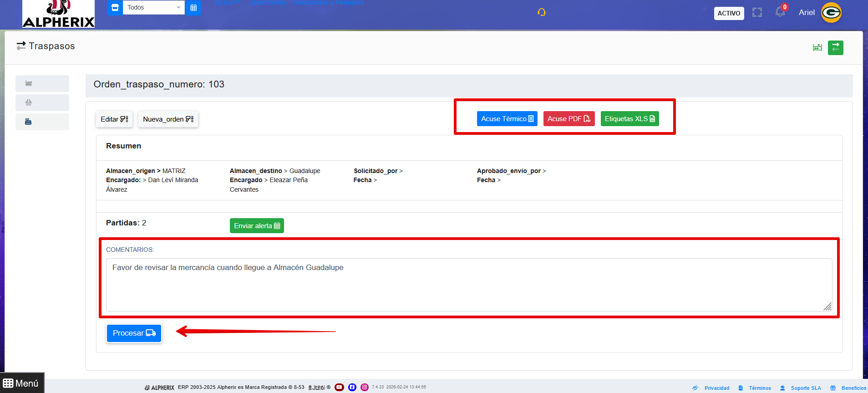The height and width of the screenshot is (393, 868).
Task: Click the yellow headset support icon
Action: [541, 12]
